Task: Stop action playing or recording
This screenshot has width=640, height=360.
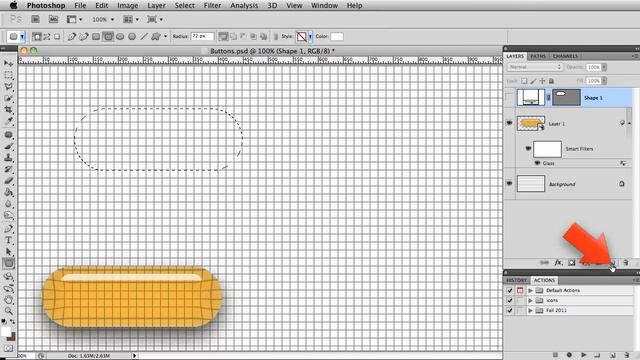Action: [x=555, y=355]
